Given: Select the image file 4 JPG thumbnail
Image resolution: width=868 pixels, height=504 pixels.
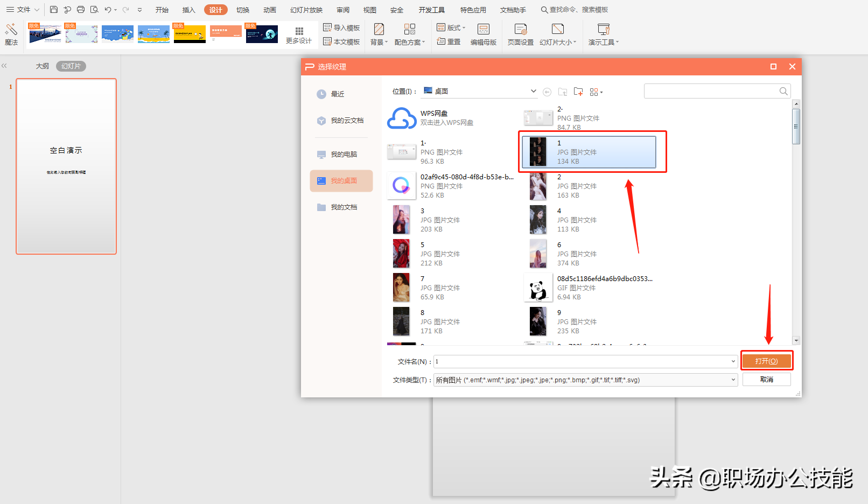Looking at the screenshot, I should [x=538, y=220].
